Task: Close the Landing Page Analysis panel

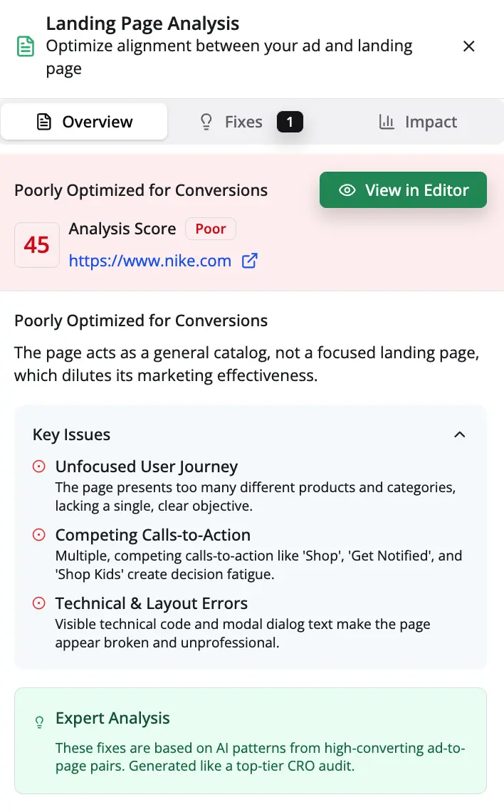Action: [469, 46]
